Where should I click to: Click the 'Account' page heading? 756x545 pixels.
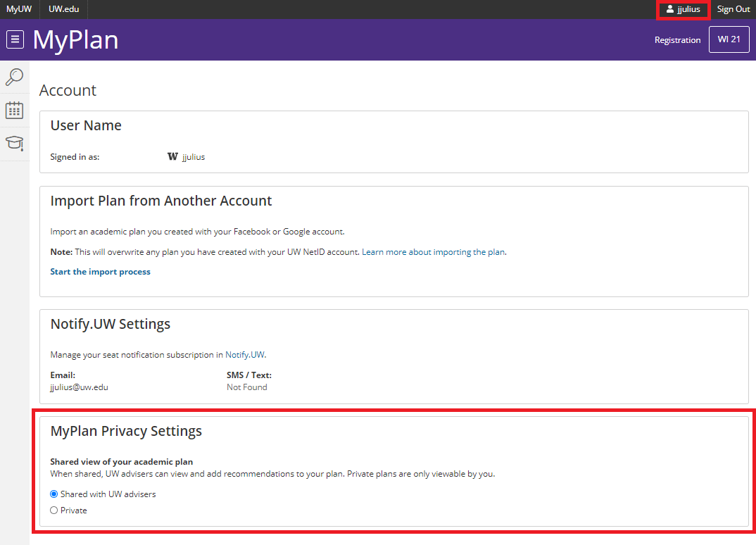(x=68, y=90)
